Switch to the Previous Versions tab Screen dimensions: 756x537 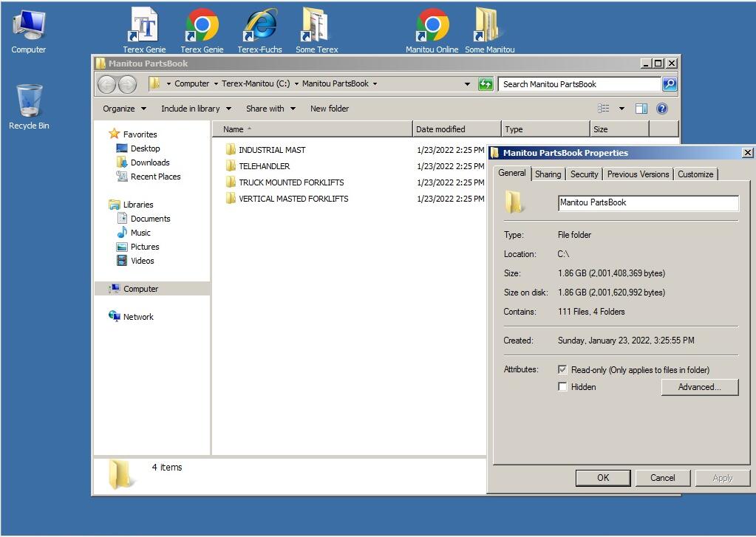click(638, 174)
